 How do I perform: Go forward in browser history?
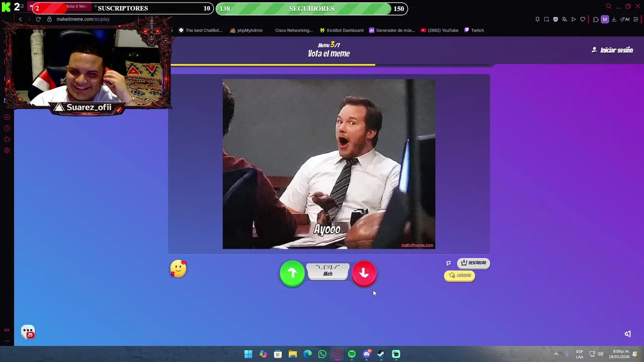(x=29, y=19)
